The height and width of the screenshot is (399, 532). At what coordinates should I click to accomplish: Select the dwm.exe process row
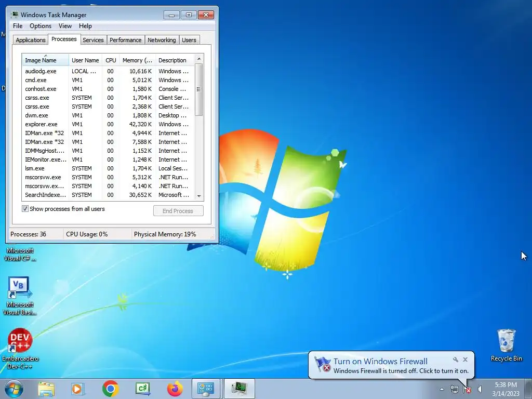pyautogui.click(x=108, y=115)
